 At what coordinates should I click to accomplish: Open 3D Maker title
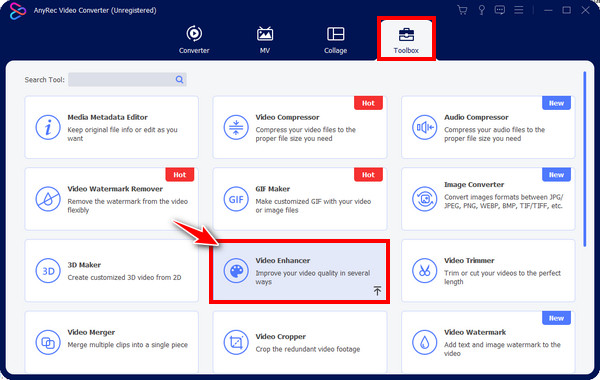click(x=84, y=265)
